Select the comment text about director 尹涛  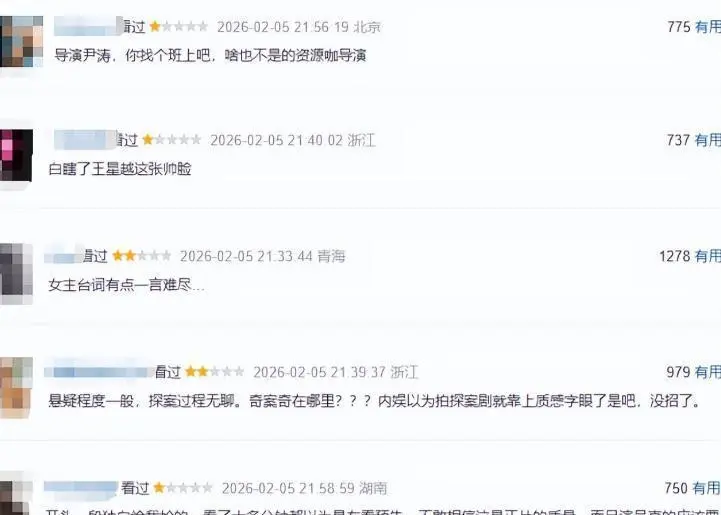tap(210, 56)
